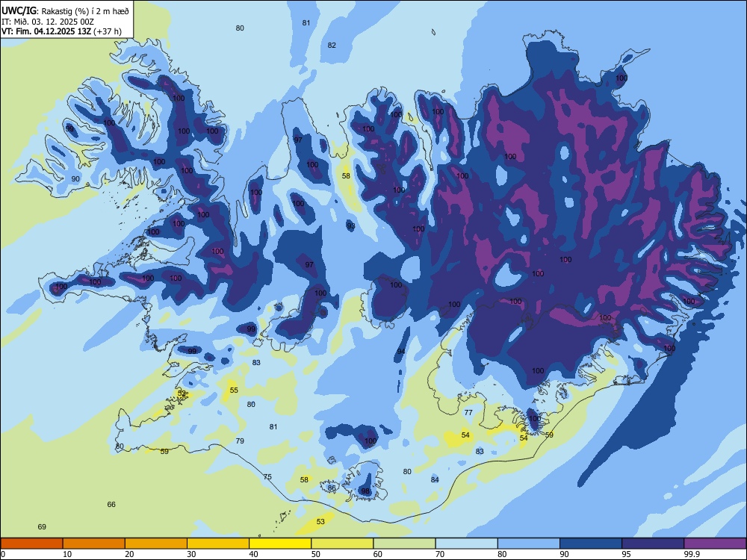
Task: Pick the pale green 60–70 legend swatch
Action: click(404, 544)
